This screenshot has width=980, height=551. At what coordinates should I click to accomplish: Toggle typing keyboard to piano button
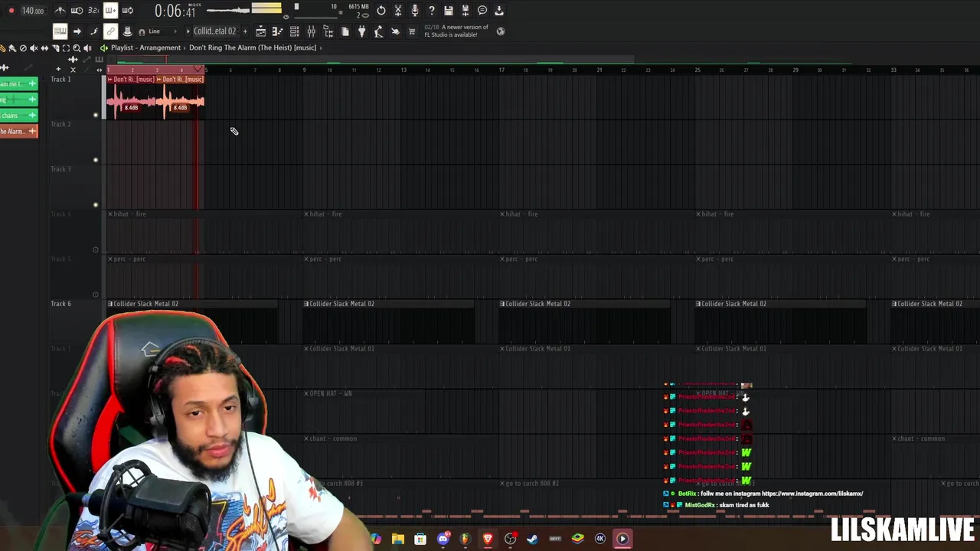coord(60,31)
